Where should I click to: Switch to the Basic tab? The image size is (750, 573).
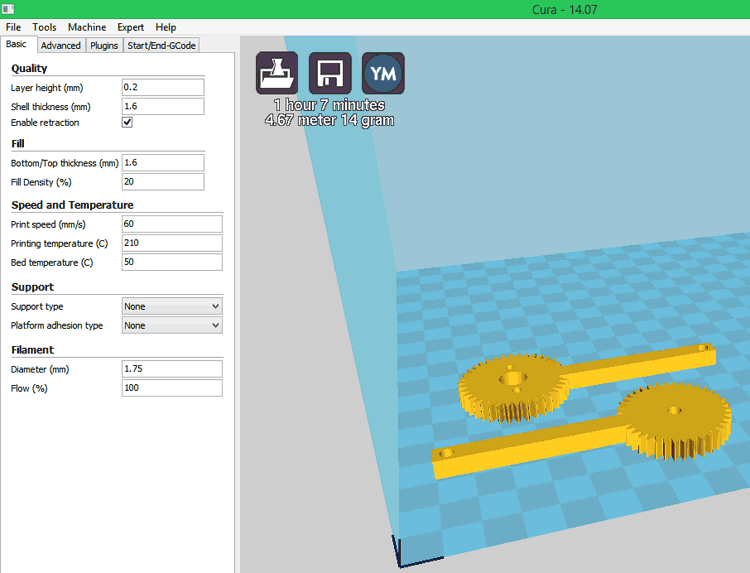click(18, 44)
